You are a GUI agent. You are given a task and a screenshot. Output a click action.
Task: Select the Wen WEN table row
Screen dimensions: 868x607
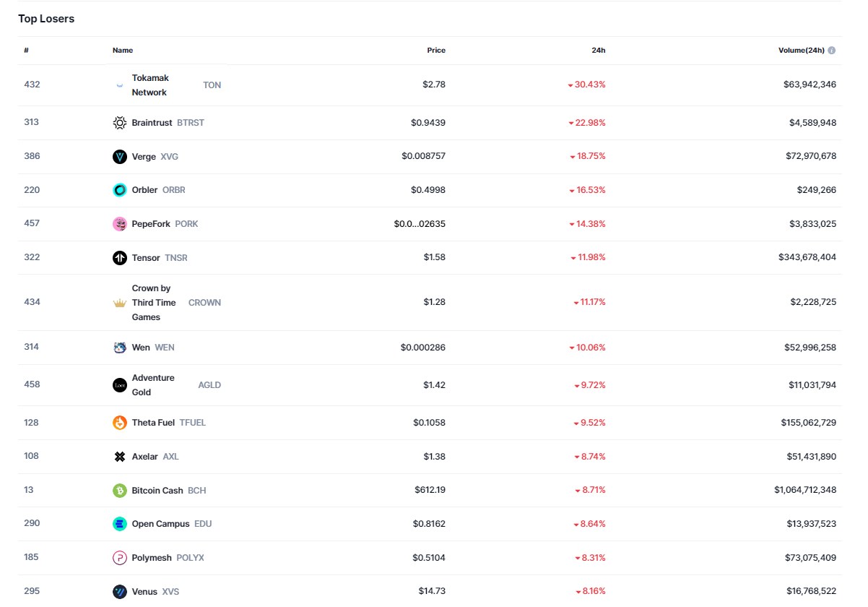coord(433,348)
